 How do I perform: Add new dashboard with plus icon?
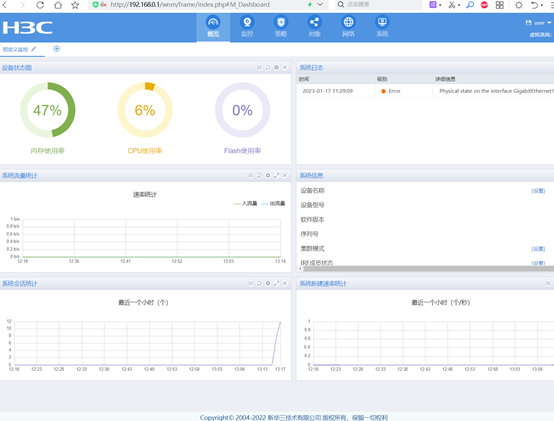tap(57, 48)
